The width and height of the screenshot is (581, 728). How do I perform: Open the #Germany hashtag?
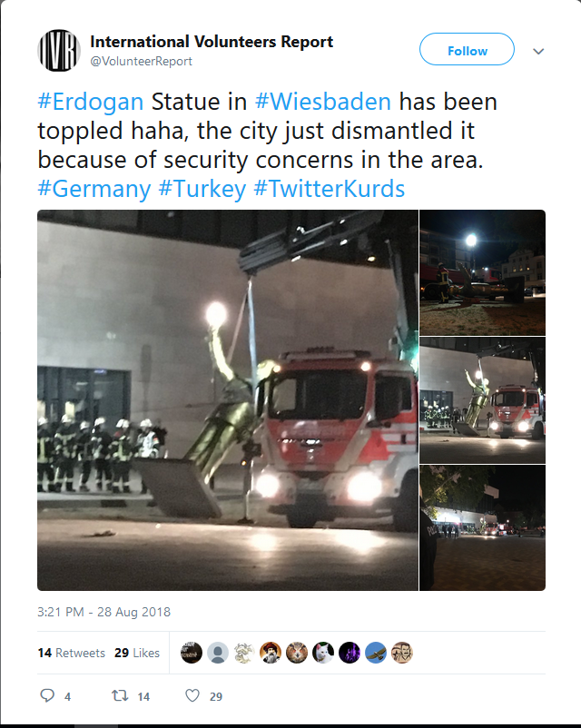click(94, 189)
